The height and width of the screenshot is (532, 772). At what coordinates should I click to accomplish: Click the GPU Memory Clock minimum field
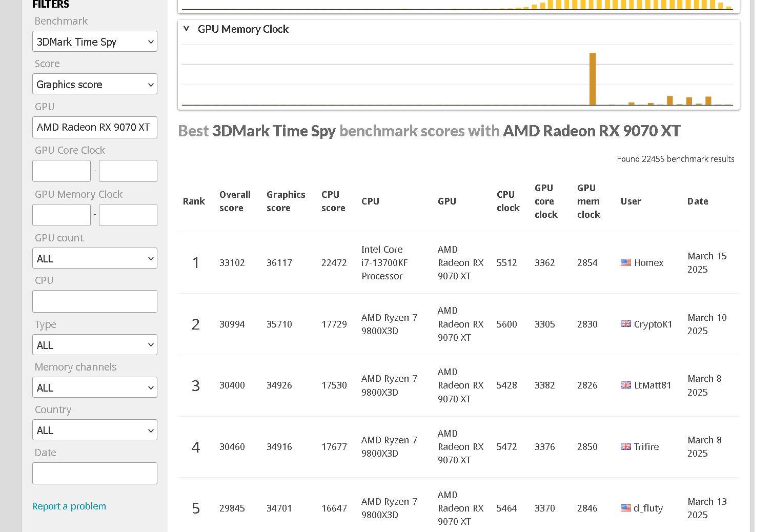pyautogui.click(x=62, y=215)
